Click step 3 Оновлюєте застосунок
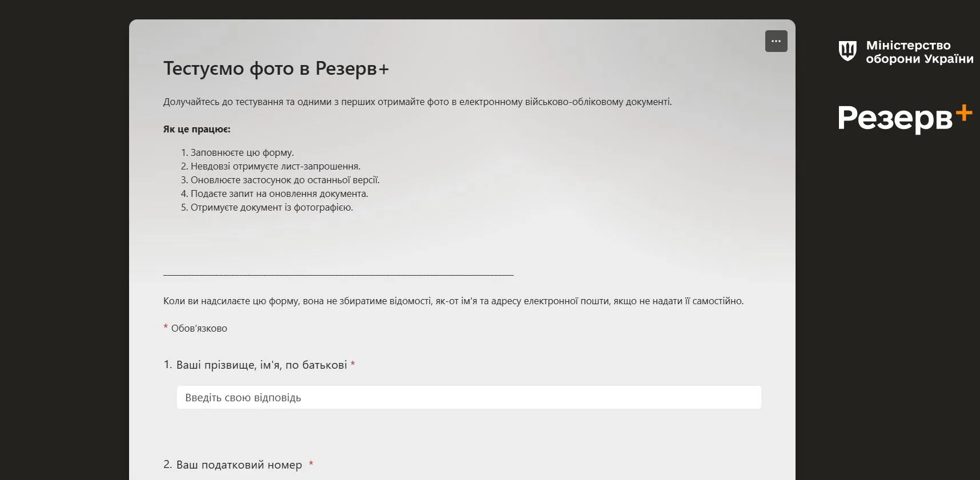 [284, 180]
